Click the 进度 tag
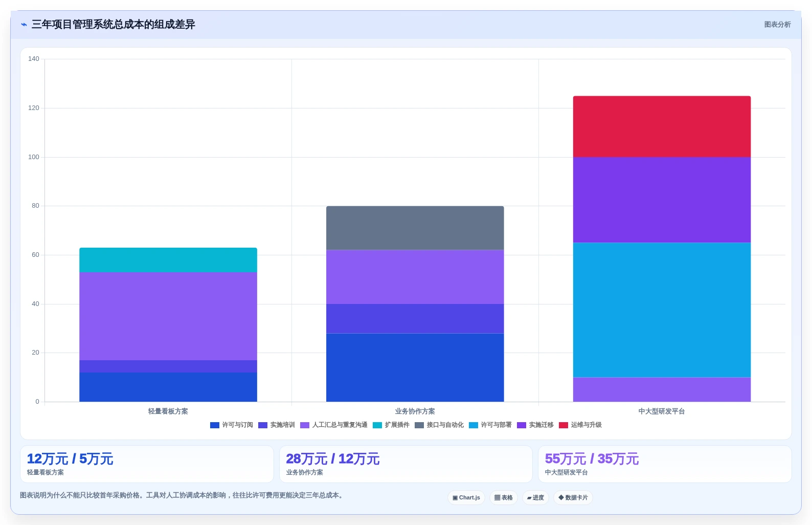Screen dimensions: 812x525 [x=535, y=497]
